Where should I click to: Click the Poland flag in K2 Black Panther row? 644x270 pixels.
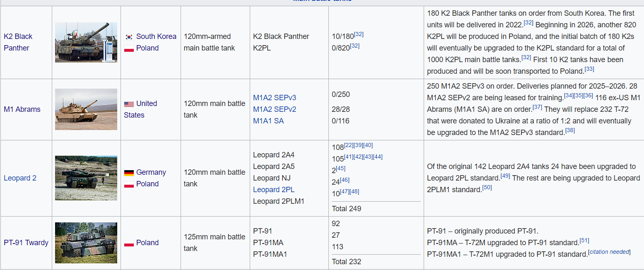pos(129,48)
